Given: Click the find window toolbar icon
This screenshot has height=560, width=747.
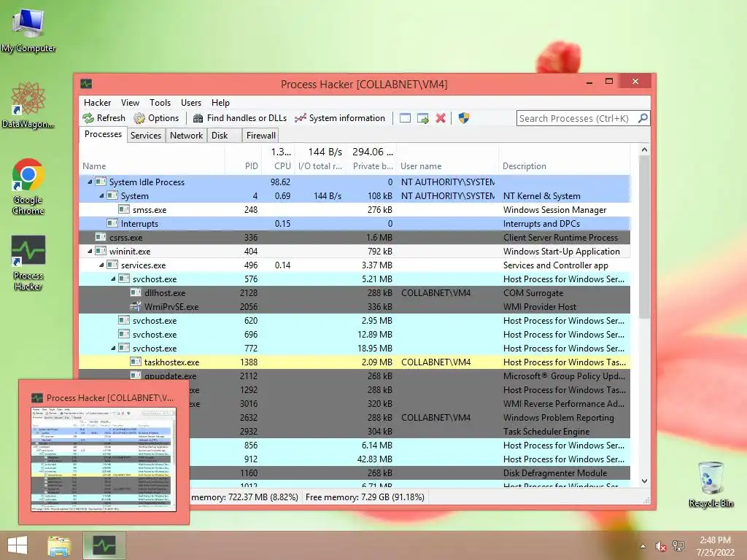Looking at the screenshot, I should pos(405,118).
